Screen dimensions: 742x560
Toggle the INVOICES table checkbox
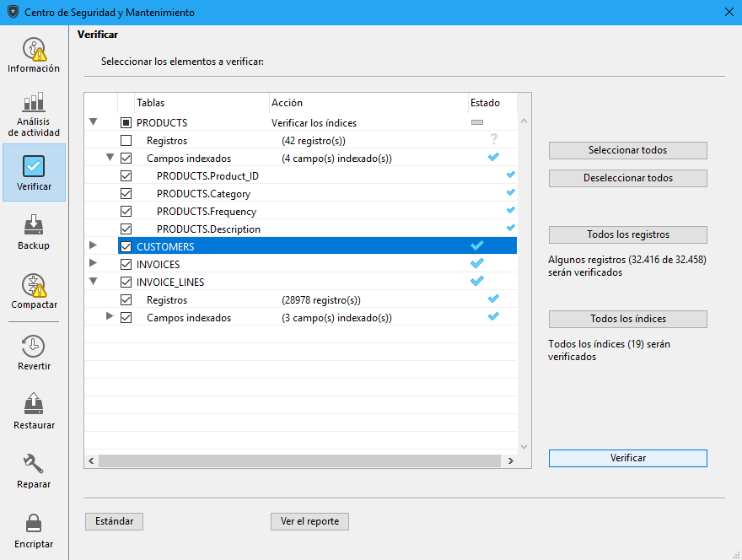coord(126,265)
